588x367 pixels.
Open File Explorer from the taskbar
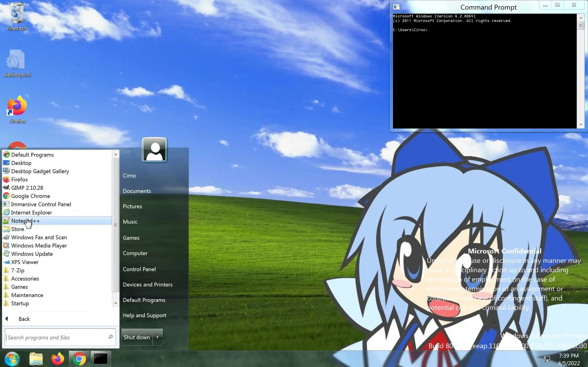[36, 359]
